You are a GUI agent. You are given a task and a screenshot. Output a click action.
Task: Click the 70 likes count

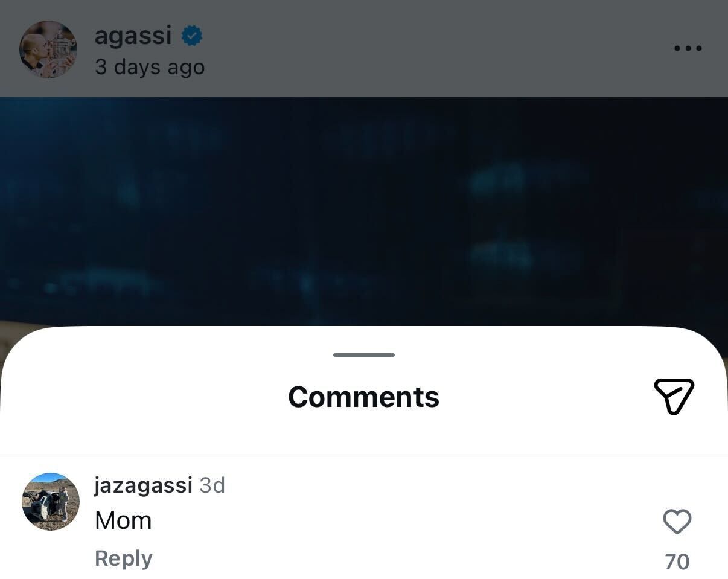(x=677, y=561)
